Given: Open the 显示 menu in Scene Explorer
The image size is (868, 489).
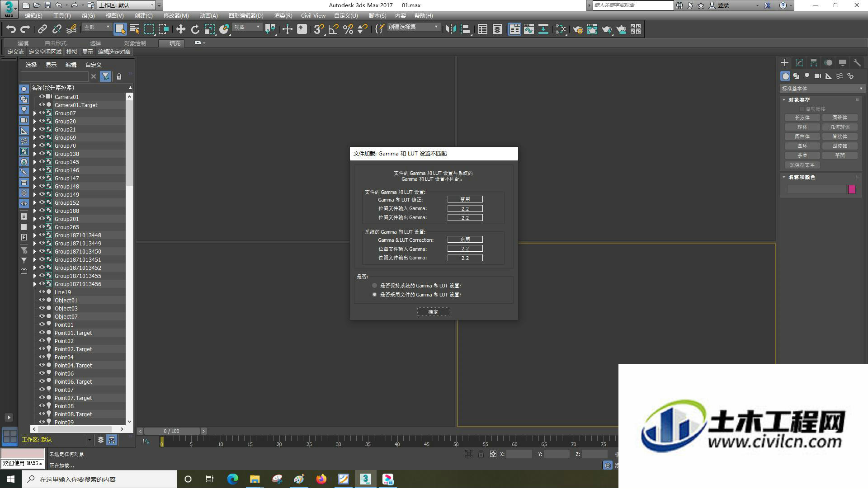Looking at the screenshot, I should tap(51, 65).
